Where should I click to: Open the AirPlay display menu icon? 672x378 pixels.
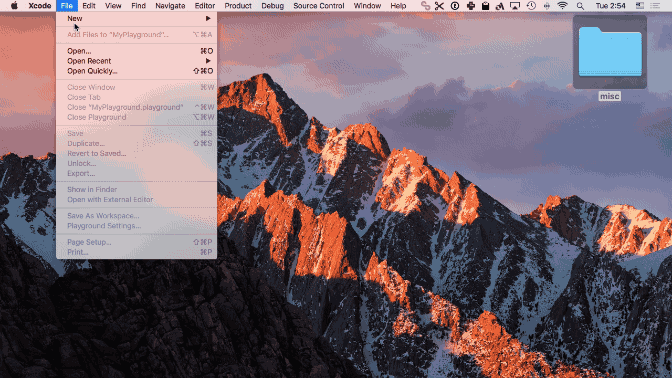pyautogui.click(x=515, y=6)
